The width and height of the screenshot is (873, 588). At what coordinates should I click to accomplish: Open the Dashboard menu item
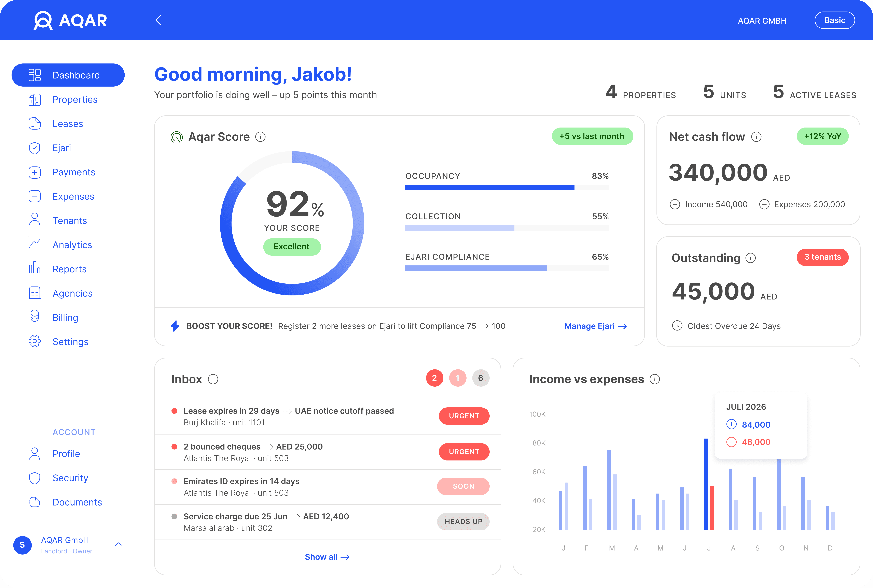coord(68,75)
